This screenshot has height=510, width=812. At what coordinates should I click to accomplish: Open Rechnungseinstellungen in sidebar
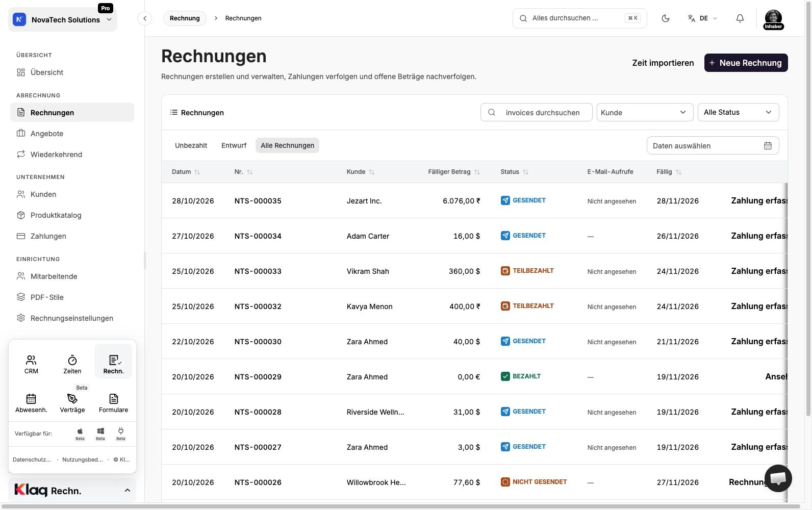(72, 318)
